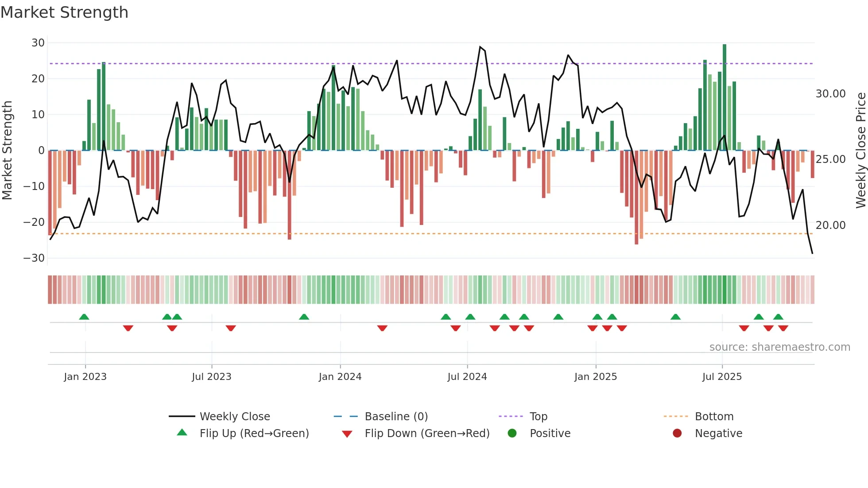868x488 pixels.
Task: Toggle Top threshold legend entry
Action: click(x=538, y=416)
